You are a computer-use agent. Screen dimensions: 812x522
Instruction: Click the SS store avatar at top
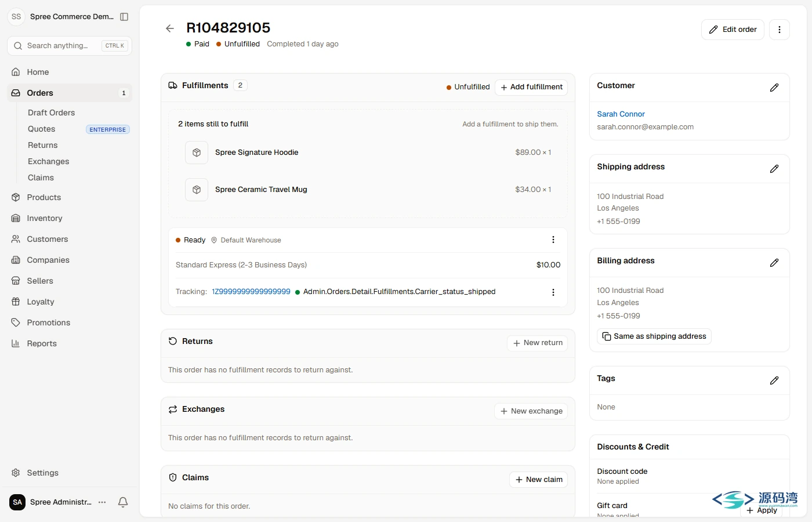pos(16,17)
